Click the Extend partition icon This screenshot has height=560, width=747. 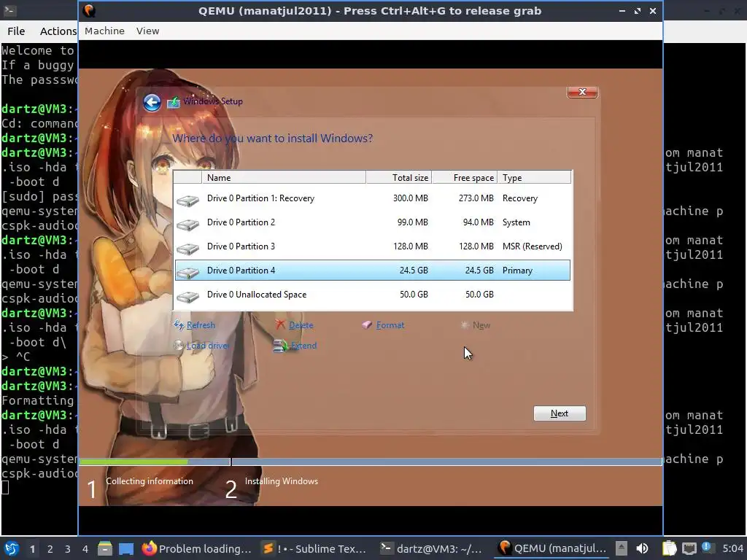tap(280, 346)
